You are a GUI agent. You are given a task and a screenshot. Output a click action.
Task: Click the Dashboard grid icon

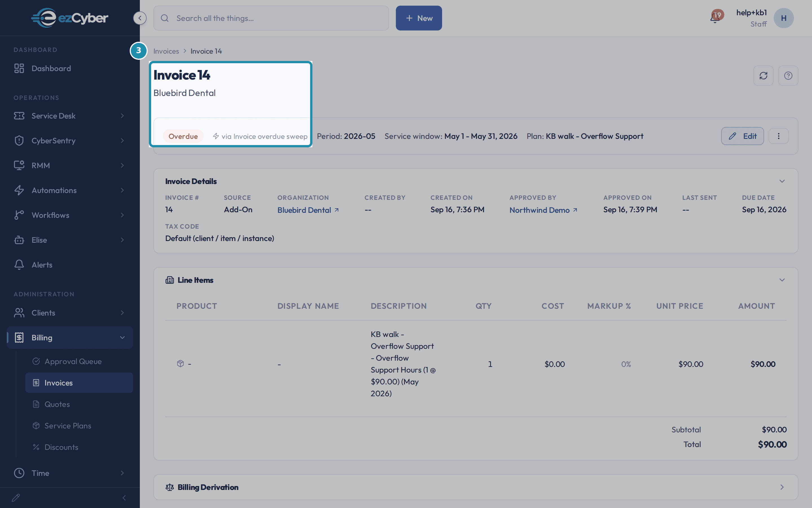click(x=19, y=68)
